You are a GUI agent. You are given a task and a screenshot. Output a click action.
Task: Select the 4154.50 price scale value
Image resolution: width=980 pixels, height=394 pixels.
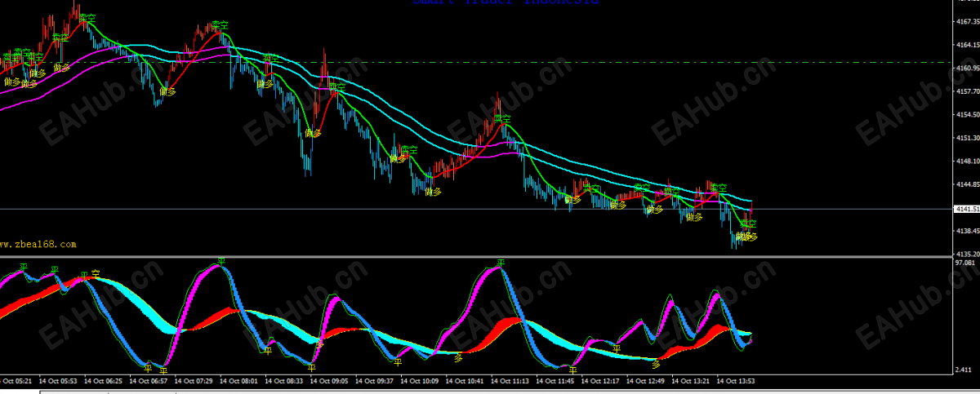click(966, 115)
